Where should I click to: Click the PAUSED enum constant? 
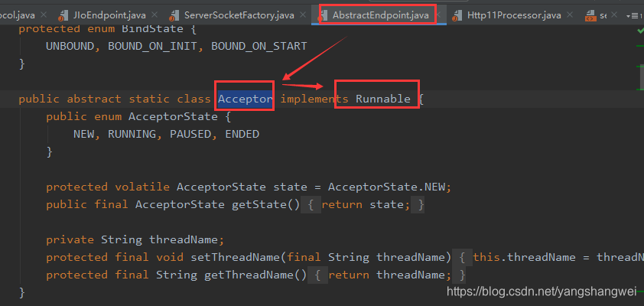(x=190, y=135)
